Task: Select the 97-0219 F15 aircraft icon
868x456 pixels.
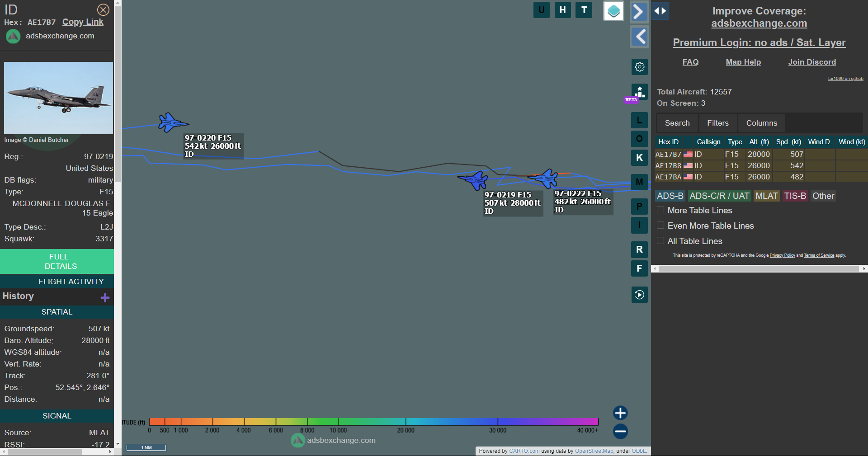Action: [x=473, y=180]
